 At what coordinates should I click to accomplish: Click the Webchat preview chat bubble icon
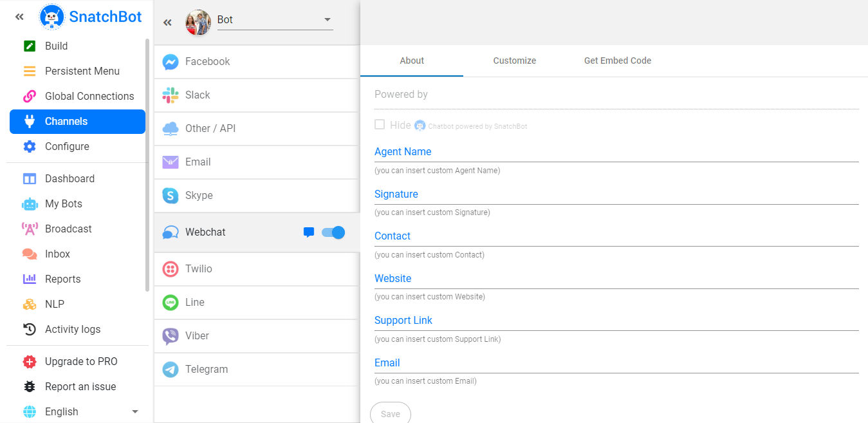click(309, 232)
